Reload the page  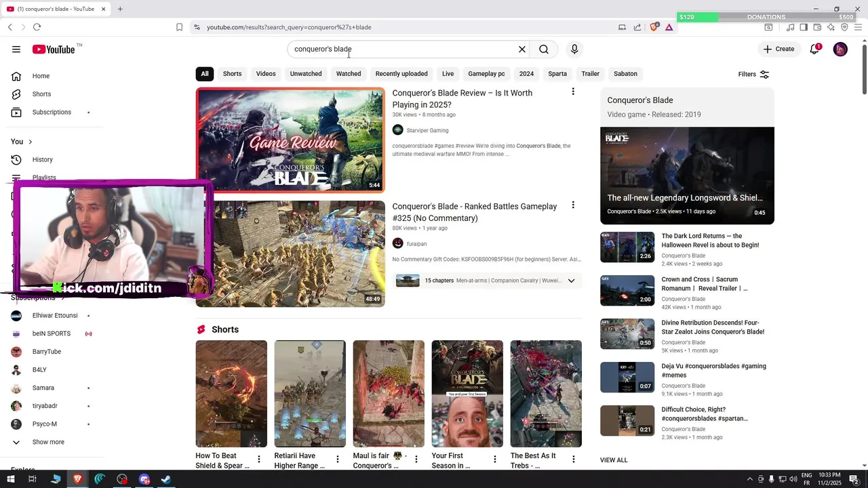click(x=37, y=27)
